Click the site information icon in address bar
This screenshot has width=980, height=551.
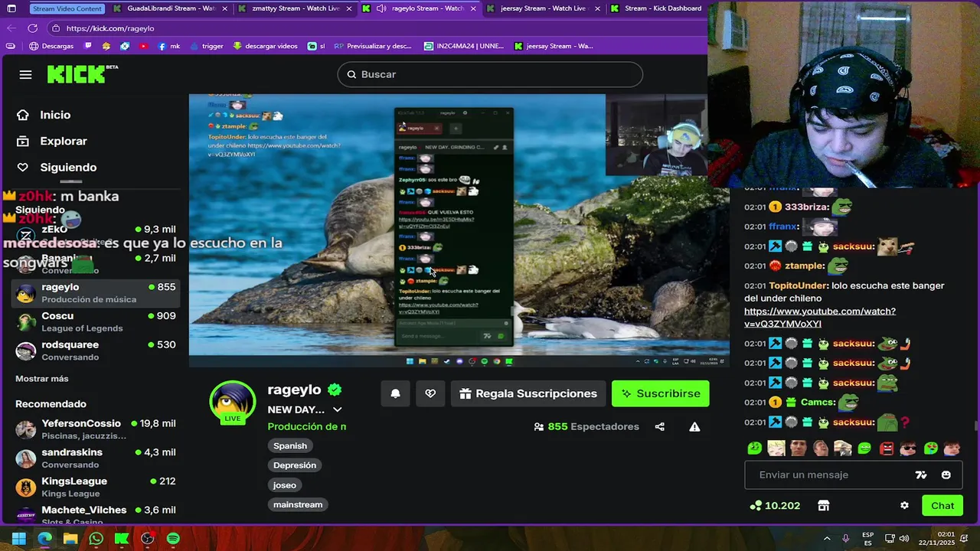[x=55, y=28]
